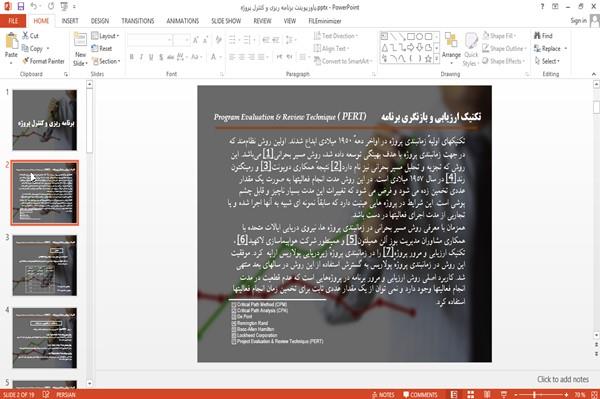Fit slide to current window
Screen dimensions: 600x399
pyautogui.click(x=594, y=394)
